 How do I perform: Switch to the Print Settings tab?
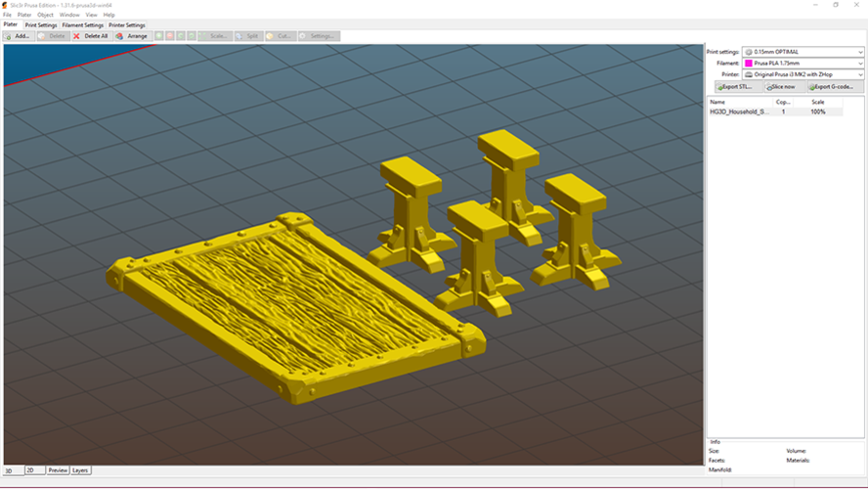pyautogui.click(x=41, y=24)
